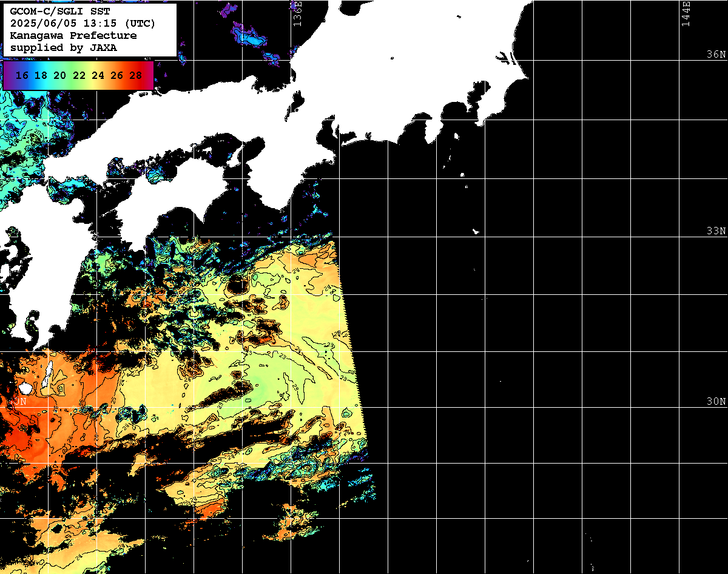Click the '2025/06/05 13:15 (UTC)' timestamp

[x=83, y=24]
